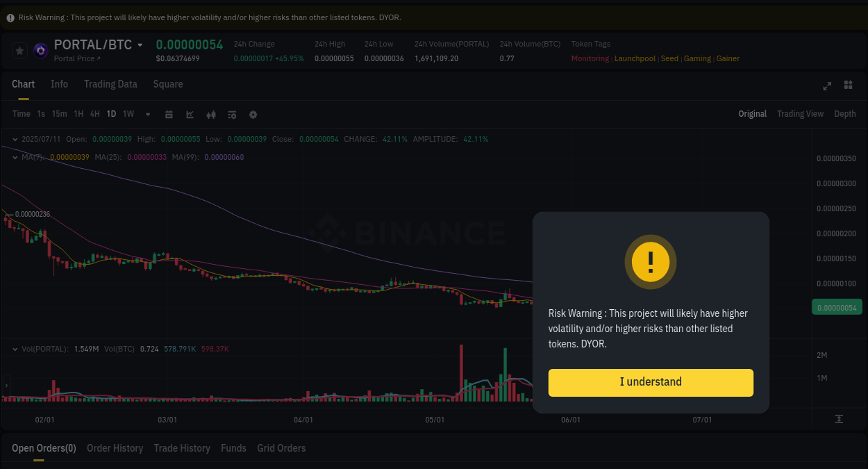Collapse the MA(7) indicator row

14,157
